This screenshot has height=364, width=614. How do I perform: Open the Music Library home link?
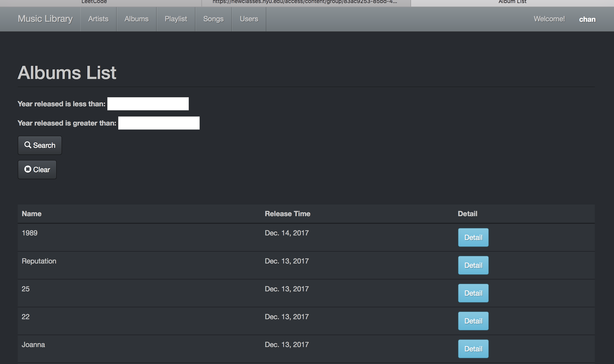(45, 19)
